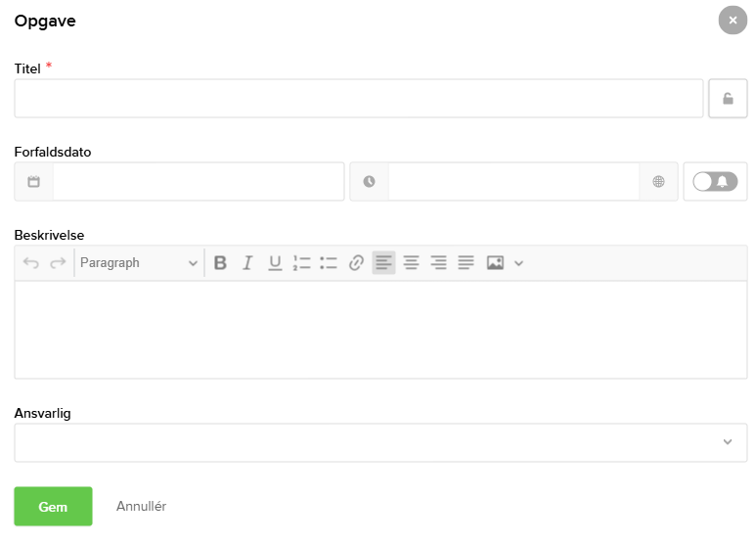Expand the insert image options arrow

pos(519,262)
